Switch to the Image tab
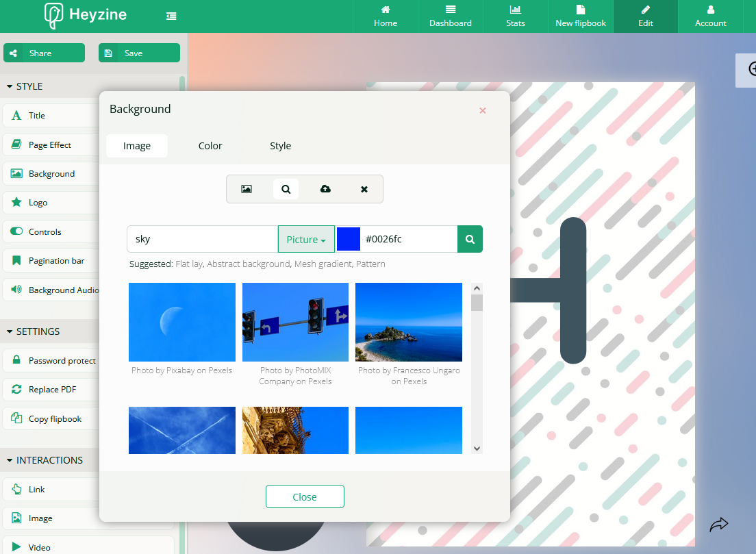Viewport: 756px width, 554px height. [137, 146]
